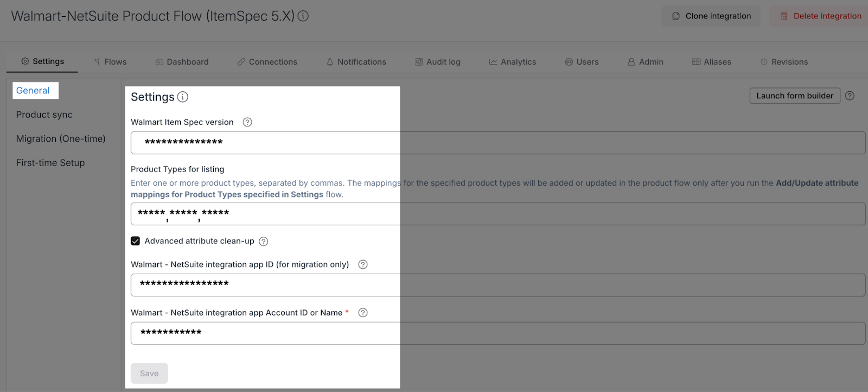Toggle Advanced attribute clean-up checkbox
868x392 pixels.
point(136,241)
